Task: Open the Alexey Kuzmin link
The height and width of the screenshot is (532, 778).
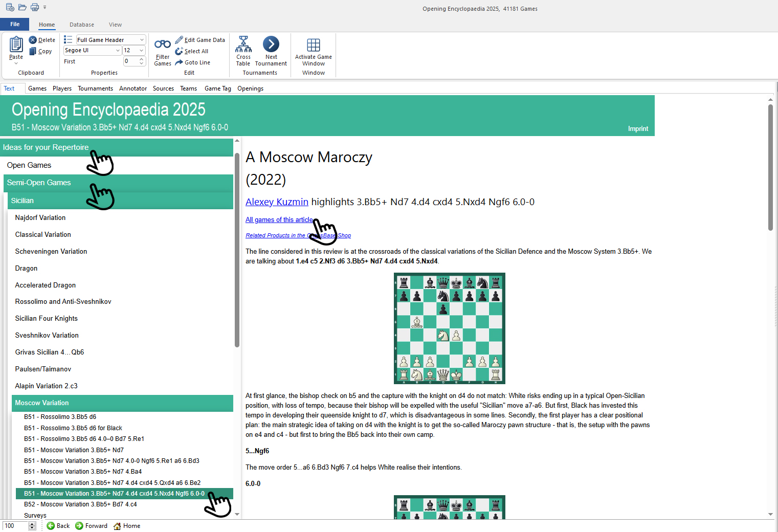Action: [x=277, y=202]
